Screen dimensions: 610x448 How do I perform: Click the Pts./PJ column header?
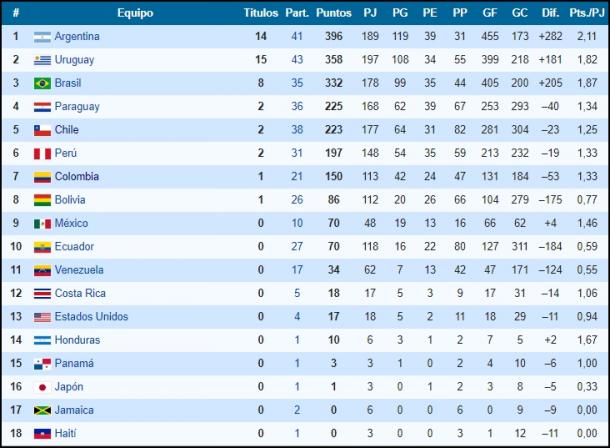[587, 13]
